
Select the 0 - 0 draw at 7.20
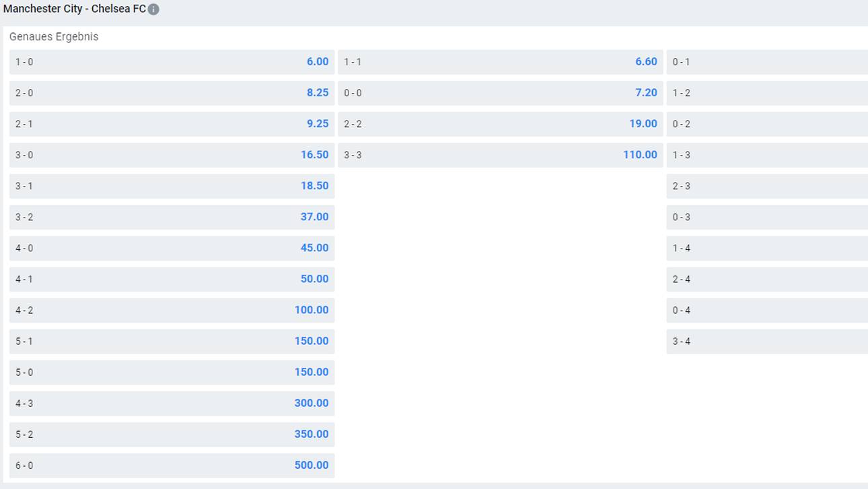(x=501, y=93)
